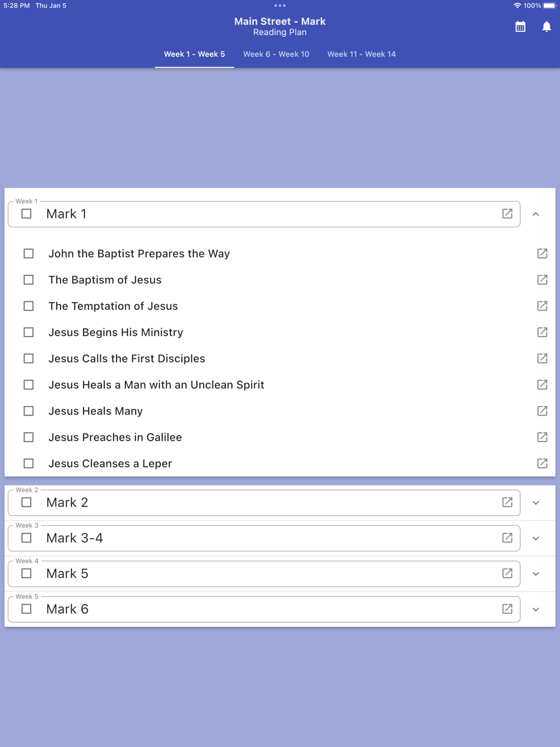Open external link for Jesus Heals Many
Screen dimensions: 560x747
[x=542, y=411]
